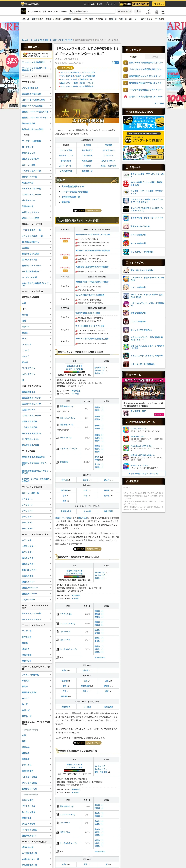Image resolution: width=186 pixels, height=868 pixels.
Task: Expand the 金冠チェックリスト sidebar arrow
Action: point(51,212)
